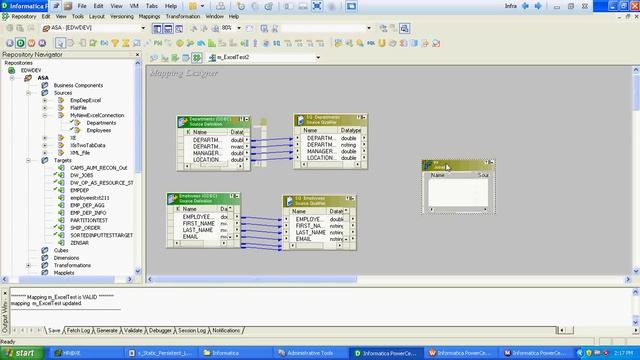The width and height of the screenshot is (640, 360).
Task: Activate the highlighted Mapping Designer tool icon
Action: [197, 58]
